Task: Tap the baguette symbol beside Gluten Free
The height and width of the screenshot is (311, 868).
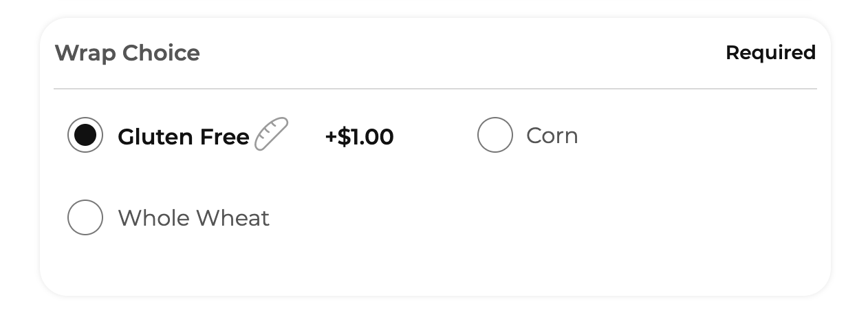Action: point(272,134)
